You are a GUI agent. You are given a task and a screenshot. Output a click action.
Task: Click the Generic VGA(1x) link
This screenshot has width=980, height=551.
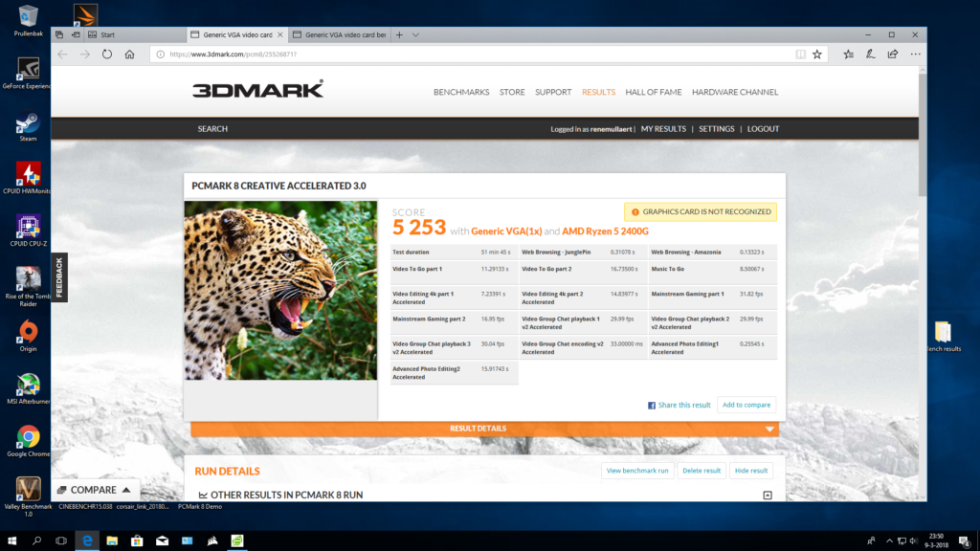[506, 231]
